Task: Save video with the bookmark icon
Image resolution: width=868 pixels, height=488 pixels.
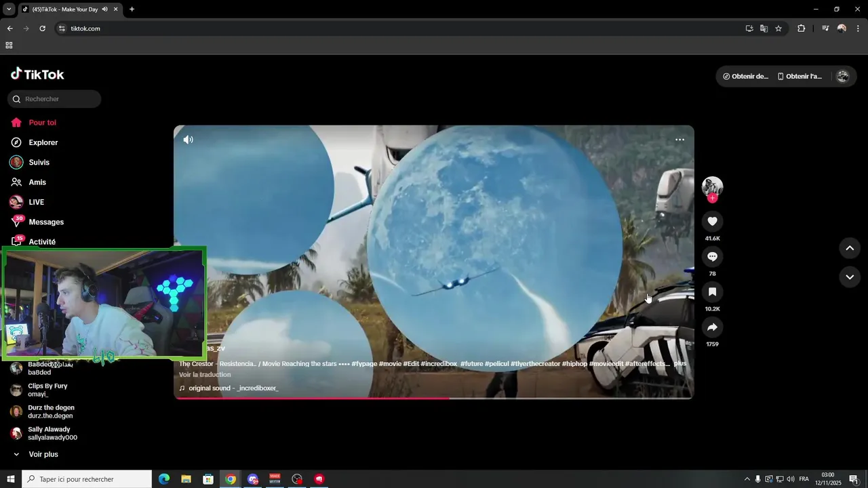Action: (x=712, y=292)
